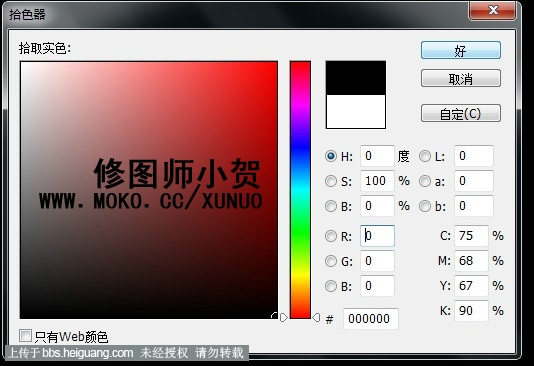Select the G green radio button
The width and height of the screenshot is (534, 366).
330,261
